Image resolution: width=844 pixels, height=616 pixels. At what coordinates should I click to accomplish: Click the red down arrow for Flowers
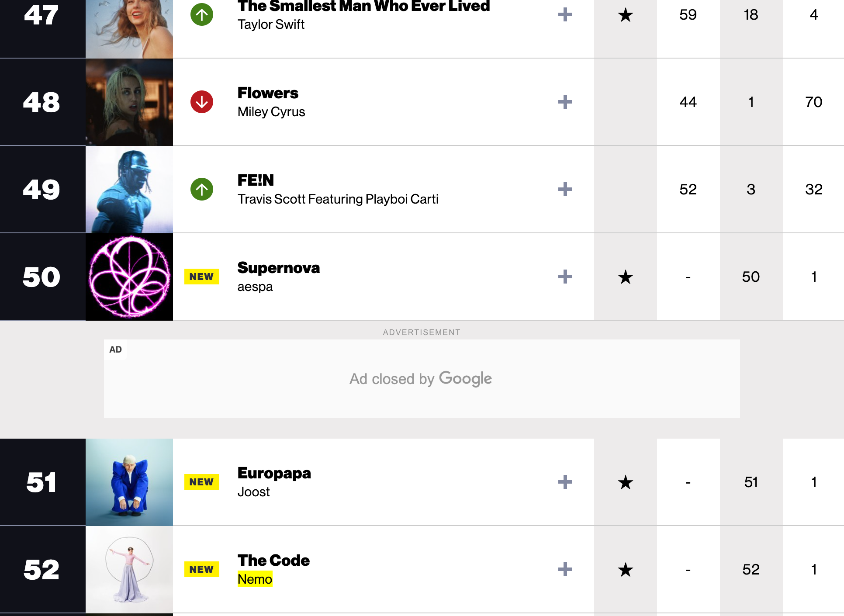click(202, 102)
